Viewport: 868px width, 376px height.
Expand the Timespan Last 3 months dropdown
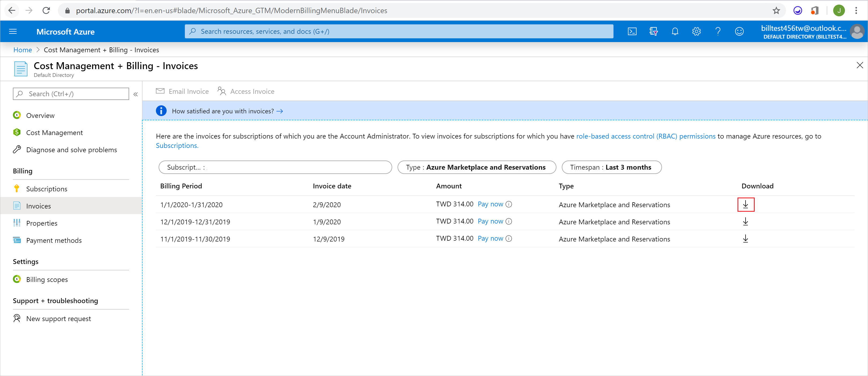point(612,167)
